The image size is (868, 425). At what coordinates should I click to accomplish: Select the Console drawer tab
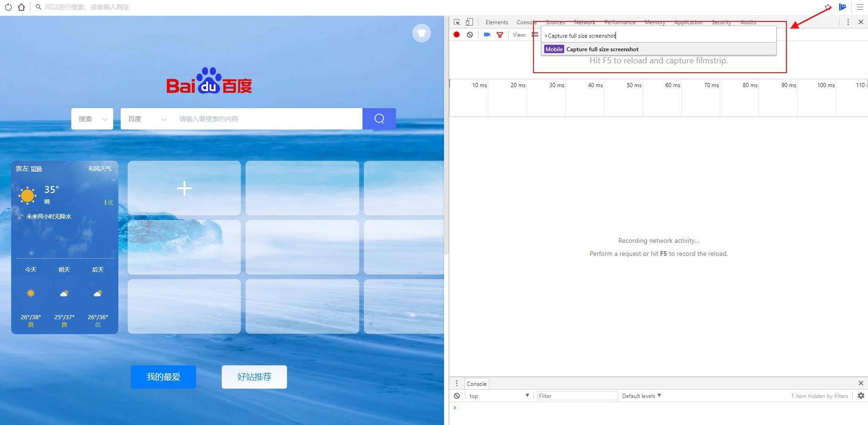(477, 384)
